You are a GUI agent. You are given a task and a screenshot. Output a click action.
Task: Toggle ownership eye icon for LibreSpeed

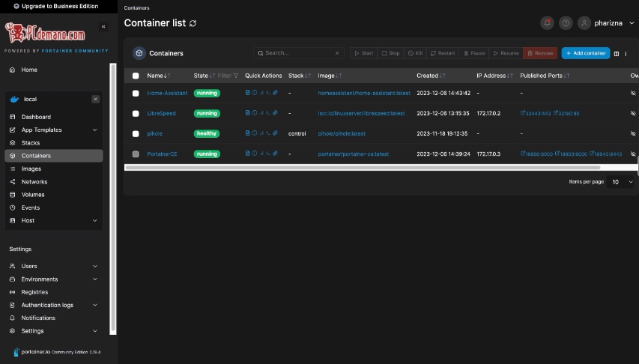tap(633, 113)
